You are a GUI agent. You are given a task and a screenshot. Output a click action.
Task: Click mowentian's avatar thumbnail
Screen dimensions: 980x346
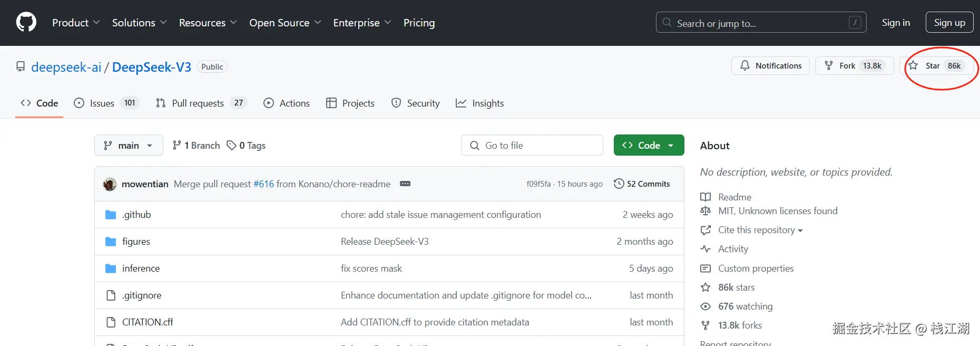tap(110, 184)
